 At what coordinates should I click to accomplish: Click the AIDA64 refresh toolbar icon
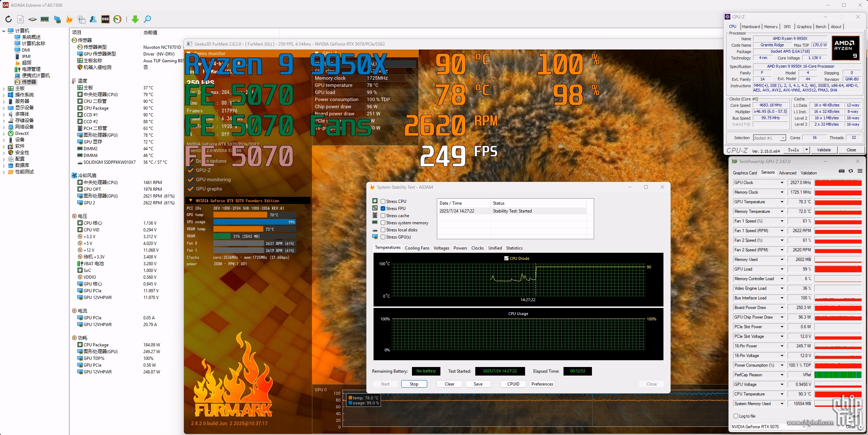(9, 19)
